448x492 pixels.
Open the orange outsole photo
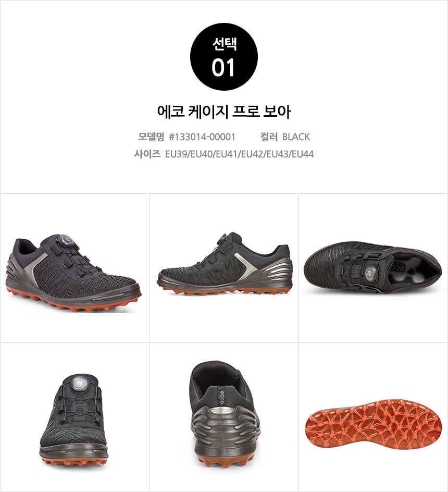pyautogui.click(x=374, y=424)
